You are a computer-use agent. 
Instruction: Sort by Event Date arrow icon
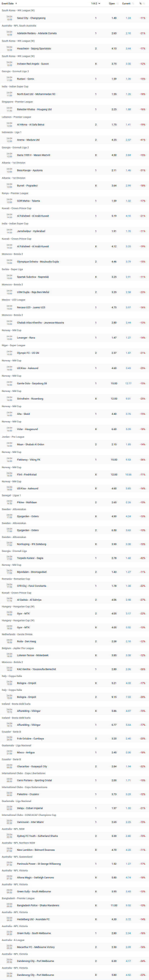(16, 3)
